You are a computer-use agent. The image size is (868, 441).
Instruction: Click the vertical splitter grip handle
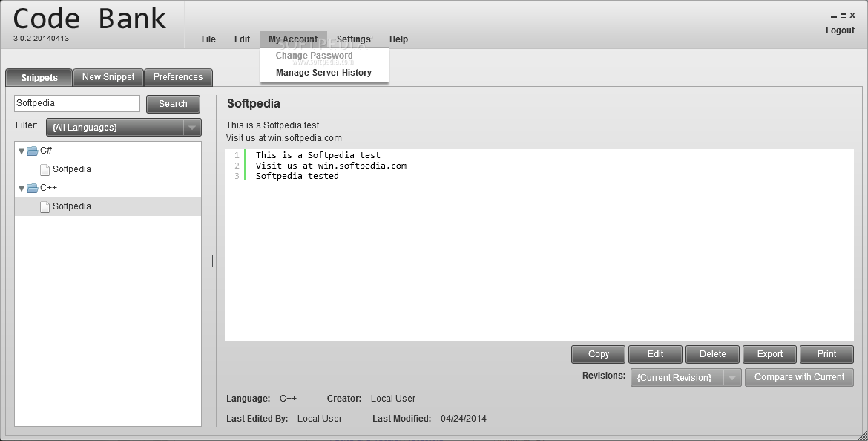[x=213, y=261]
